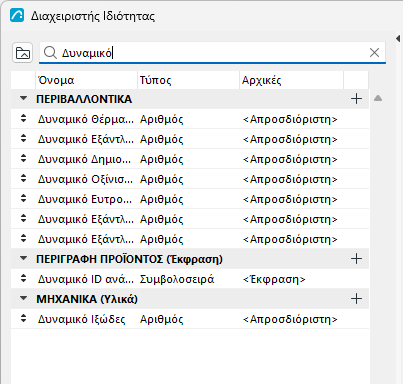Screen dimensions: 403x384
Task: Click the drag handle of Δυναμικό ID ανά... row
Action: coord(23,278)
